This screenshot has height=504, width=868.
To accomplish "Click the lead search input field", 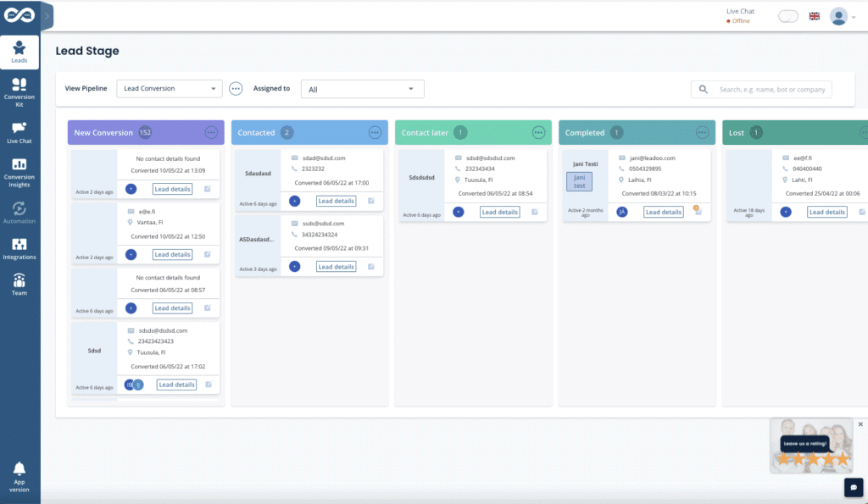I will coord(771,89).
